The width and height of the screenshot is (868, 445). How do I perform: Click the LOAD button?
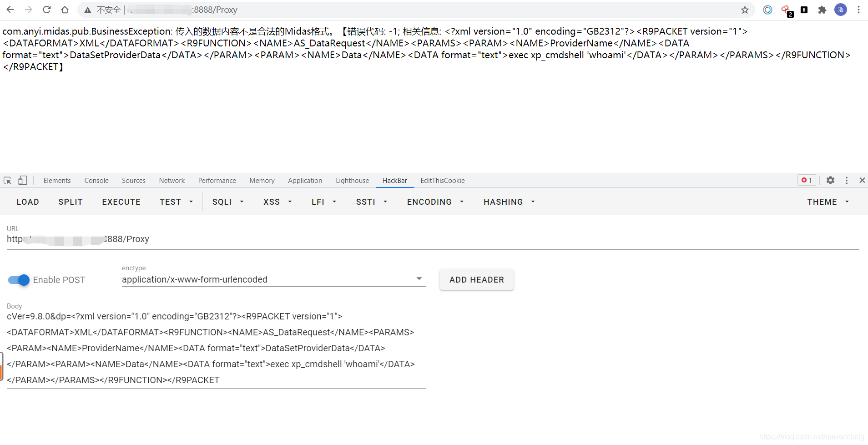point(28,202)
